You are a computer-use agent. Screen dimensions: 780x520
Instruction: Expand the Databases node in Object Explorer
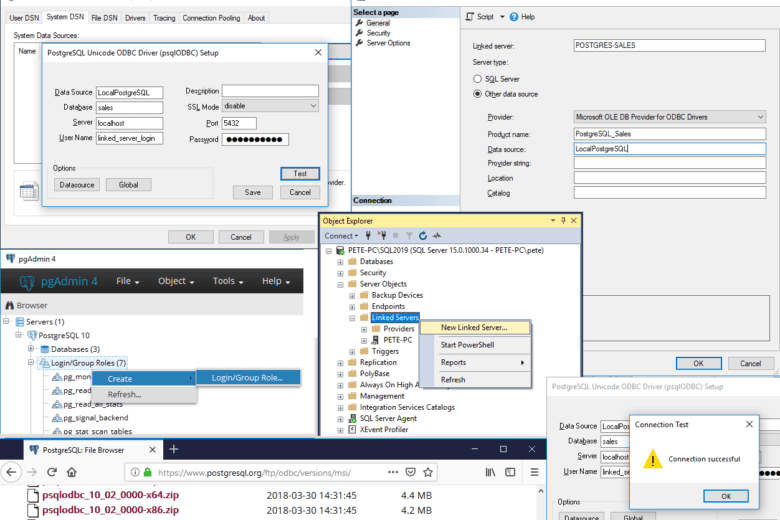coord(340,261)
